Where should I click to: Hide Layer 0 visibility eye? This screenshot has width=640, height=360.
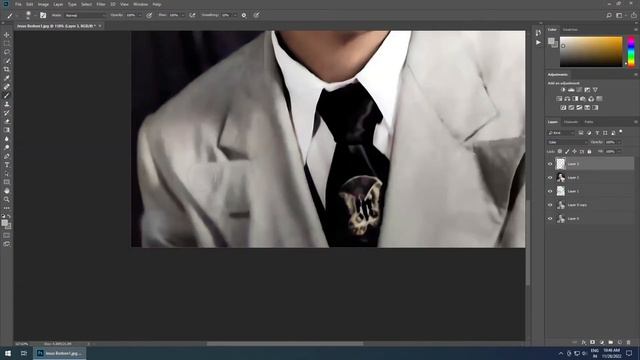click(550, 218)
